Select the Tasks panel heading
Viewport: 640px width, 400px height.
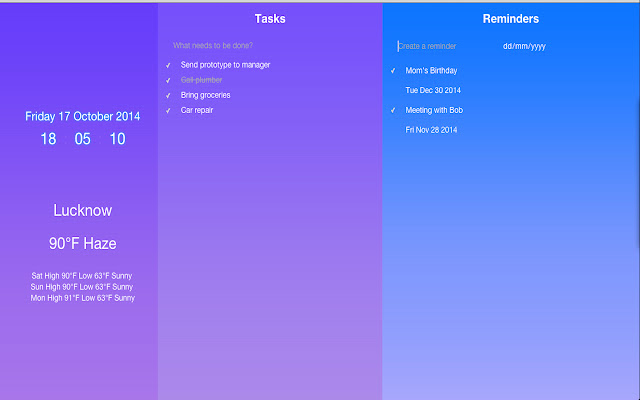(270, 19)
